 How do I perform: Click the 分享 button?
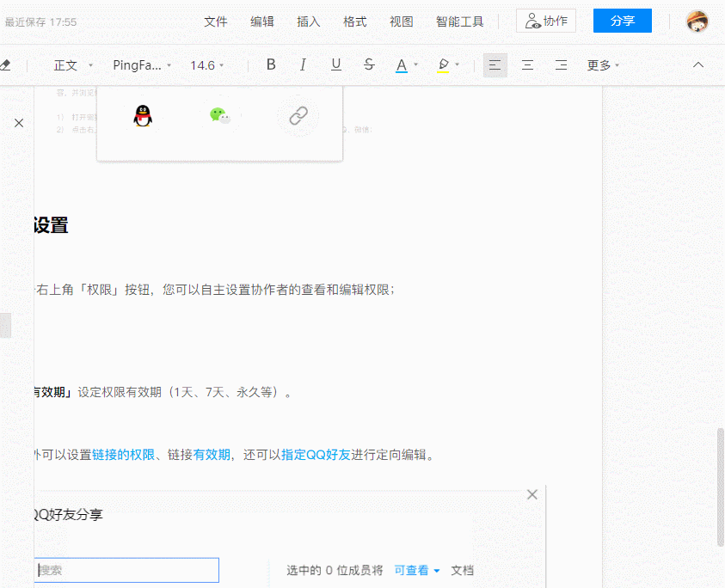622,21
